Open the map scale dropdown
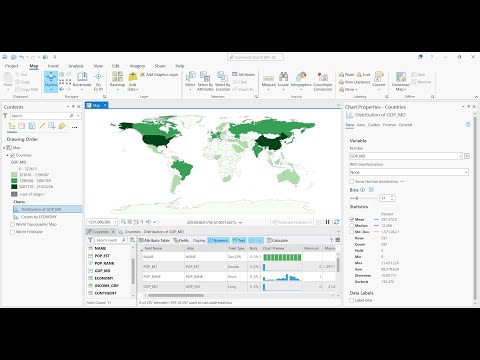Screen dimensions: 480x360 pos(115,222)
